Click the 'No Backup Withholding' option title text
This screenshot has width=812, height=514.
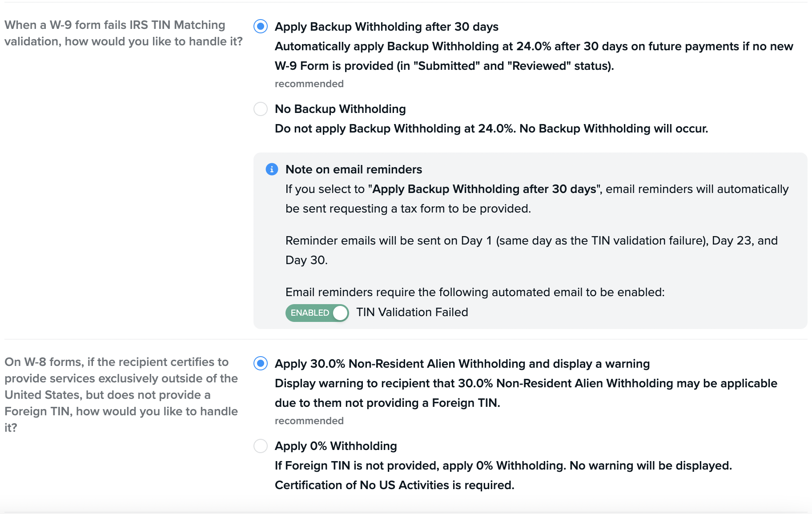(x=340, y=109)
